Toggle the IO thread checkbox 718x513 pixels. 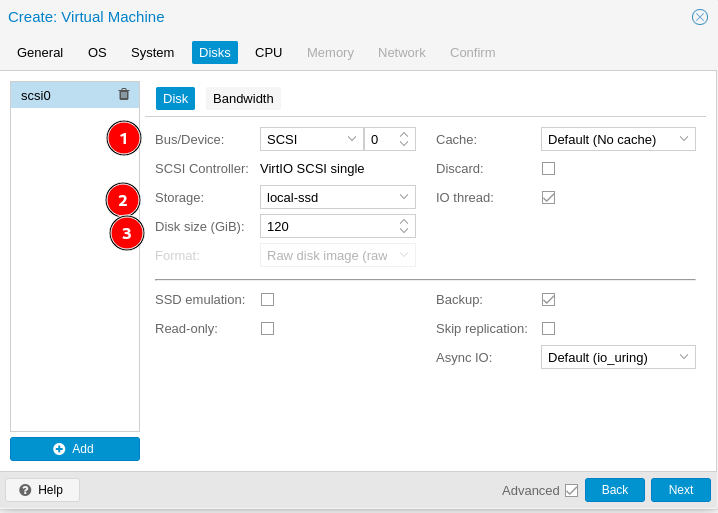(x=548, y=197)
